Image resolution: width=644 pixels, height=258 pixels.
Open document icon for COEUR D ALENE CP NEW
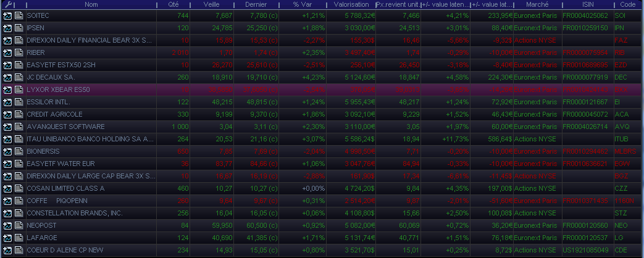tap(19, 250)
